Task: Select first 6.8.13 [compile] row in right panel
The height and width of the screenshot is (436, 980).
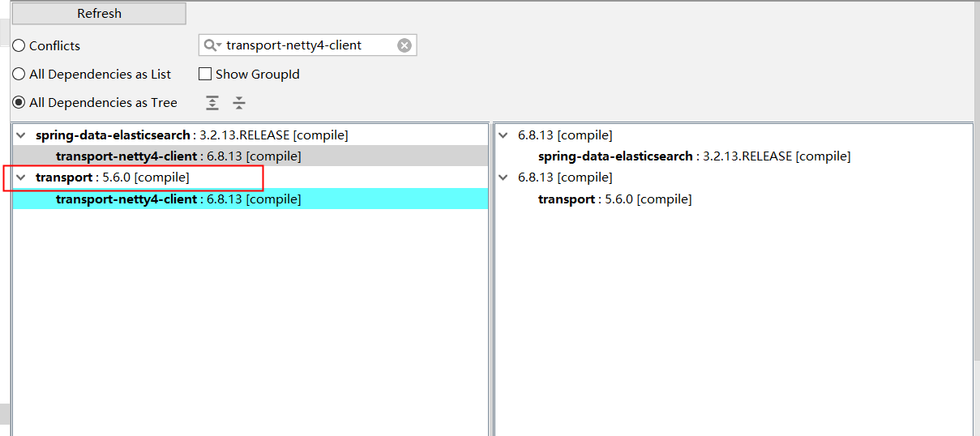Action: tap(565, 135)
